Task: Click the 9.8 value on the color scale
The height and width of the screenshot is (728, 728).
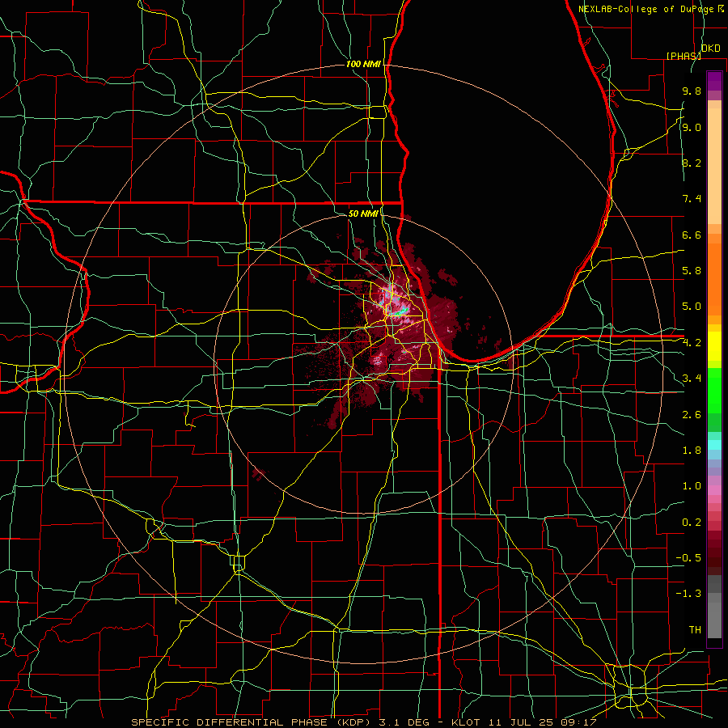Action: click(x=692, y=91)
